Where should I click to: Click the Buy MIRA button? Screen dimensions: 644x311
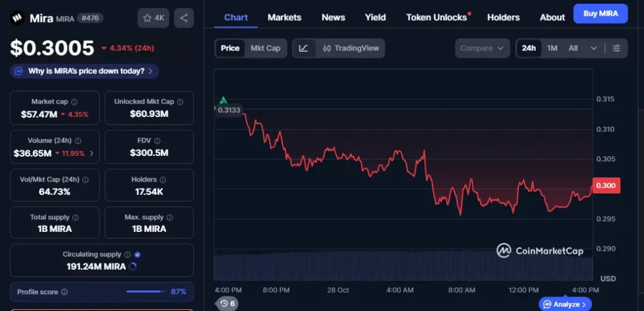coord(600,13)
